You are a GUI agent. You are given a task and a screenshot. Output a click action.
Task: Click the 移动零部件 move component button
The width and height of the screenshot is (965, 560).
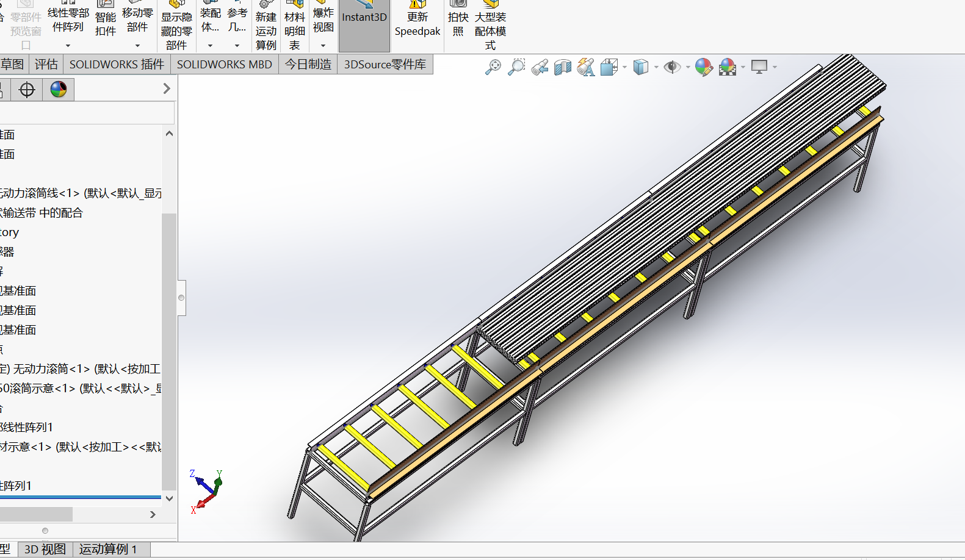137,18
